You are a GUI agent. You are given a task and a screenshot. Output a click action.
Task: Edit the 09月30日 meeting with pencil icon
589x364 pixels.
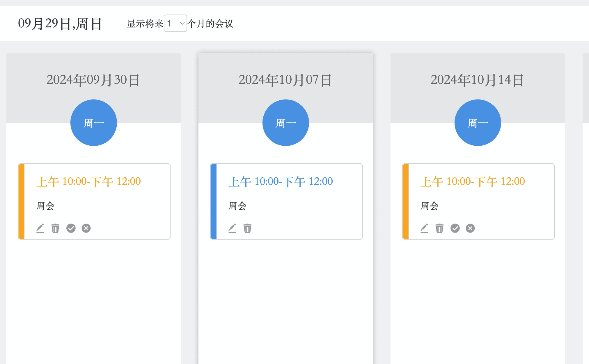pos(40,228)
